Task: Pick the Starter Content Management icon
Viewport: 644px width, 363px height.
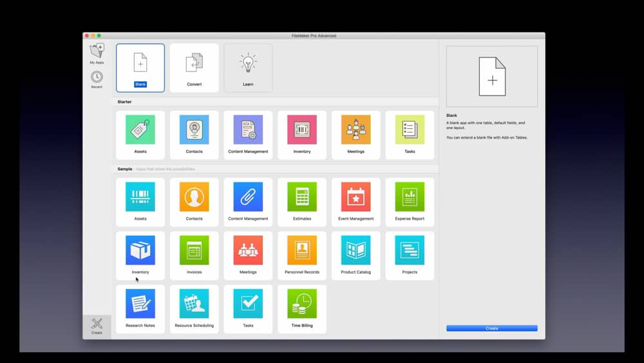Action: click(248, 130)
